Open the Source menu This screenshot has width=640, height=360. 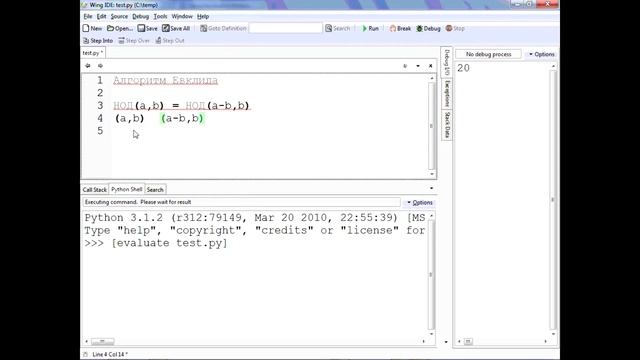[119, 16]
